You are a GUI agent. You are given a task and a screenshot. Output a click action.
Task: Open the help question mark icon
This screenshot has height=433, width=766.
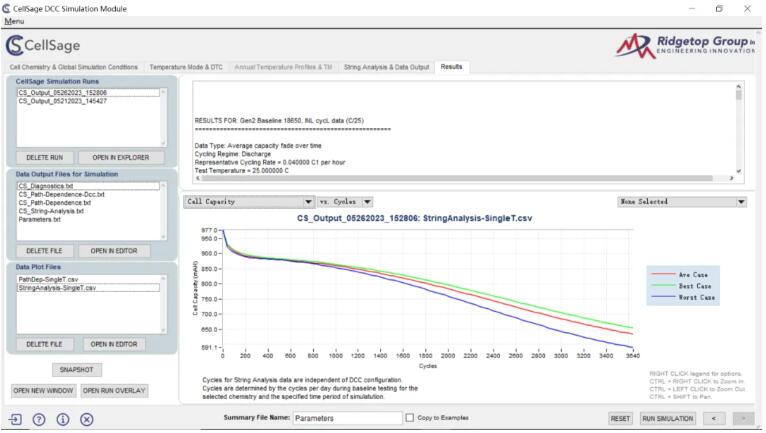(x=39, y=419)
